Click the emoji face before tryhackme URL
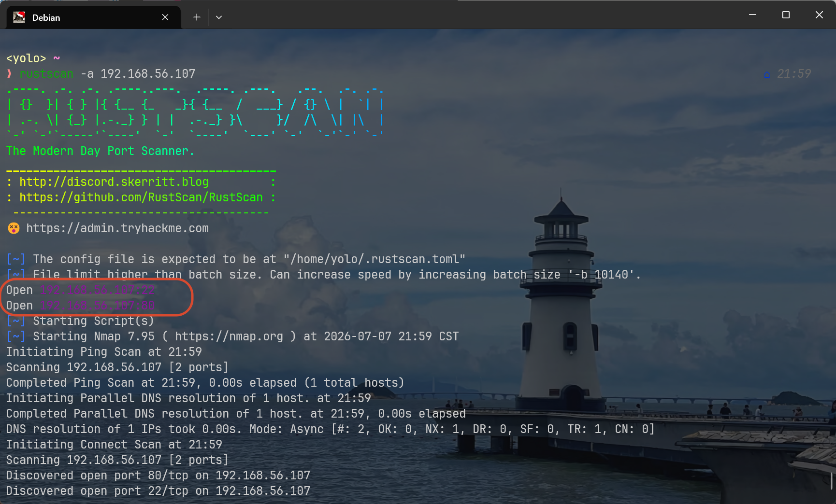The width and height of the screenshot is (836, 504). coord(14,228)
